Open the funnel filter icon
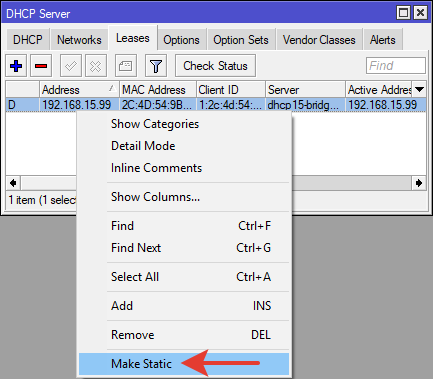 point(156,66)
